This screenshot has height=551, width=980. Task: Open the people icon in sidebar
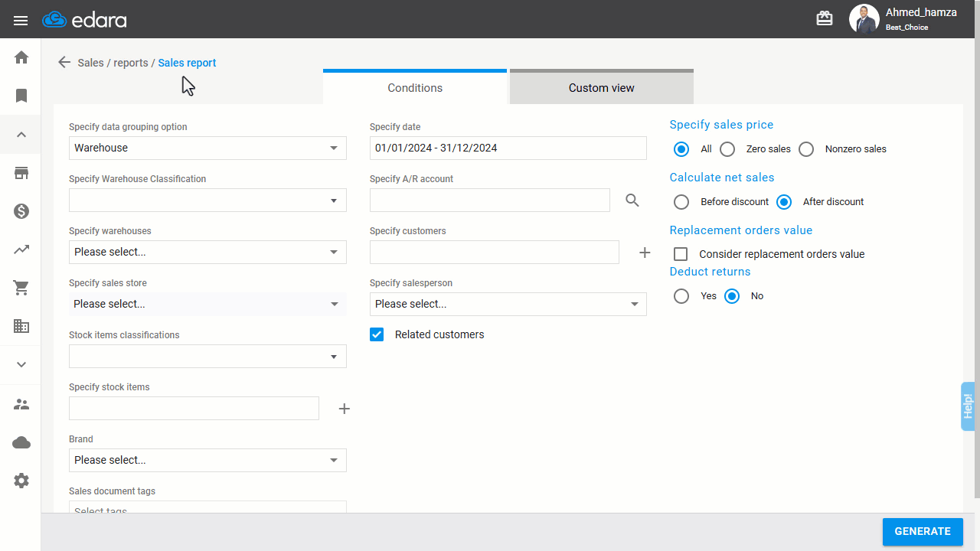[21, 404]
